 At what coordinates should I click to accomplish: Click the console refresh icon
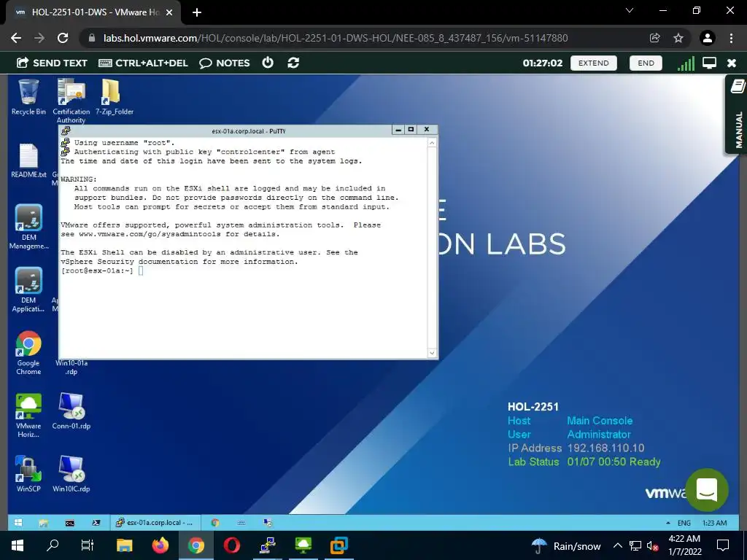click(293, 63)
